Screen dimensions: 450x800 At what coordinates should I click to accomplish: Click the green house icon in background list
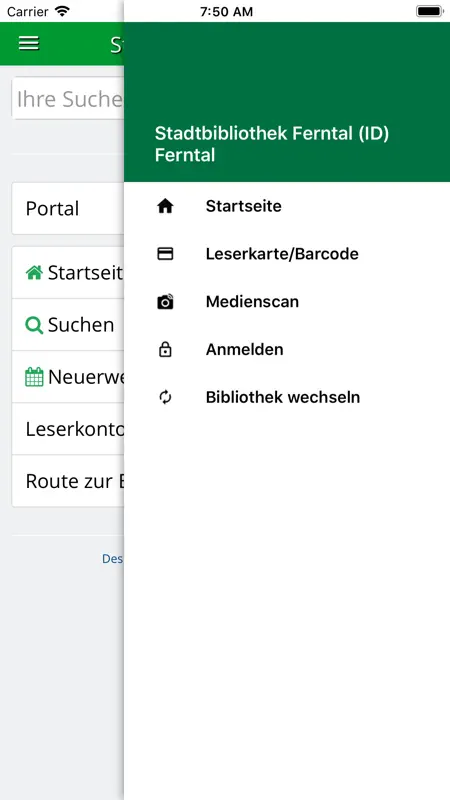34,273
